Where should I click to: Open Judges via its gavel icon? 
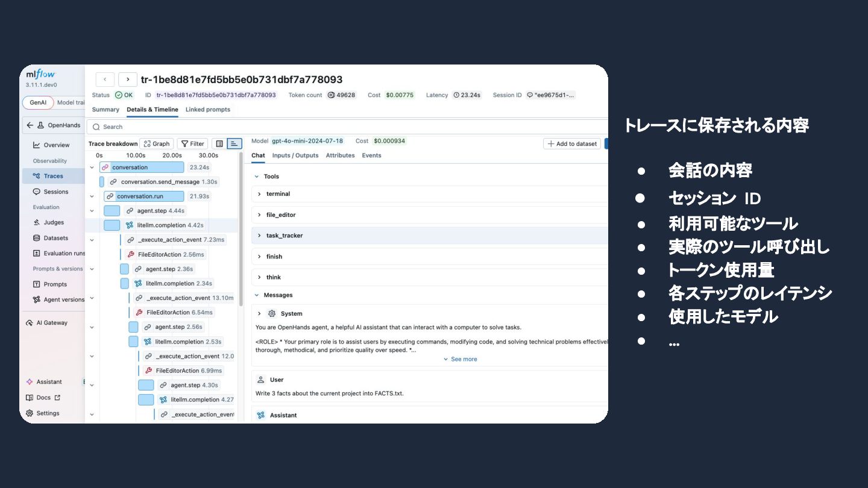pyautogui.click(x=37, y=222)
